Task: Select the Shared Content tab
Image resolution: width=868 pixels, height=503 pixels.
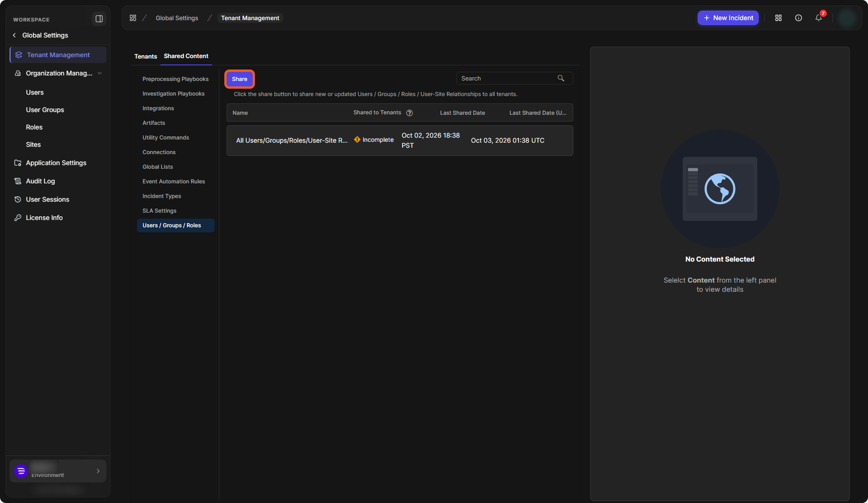Action: coord(186,56)
